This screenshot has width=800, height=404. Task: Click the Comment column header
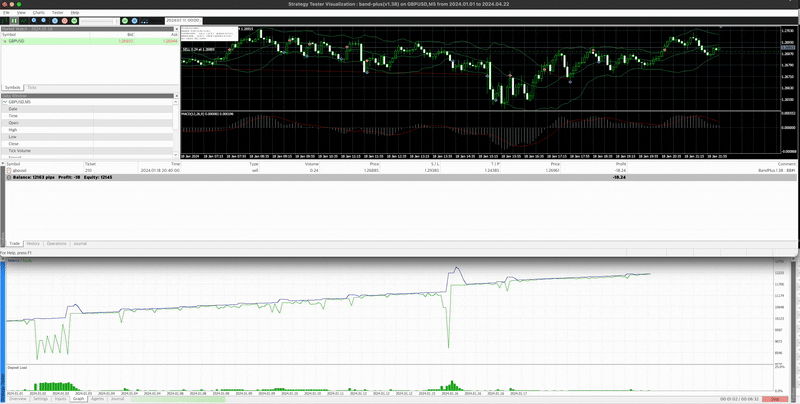(787, 164)
